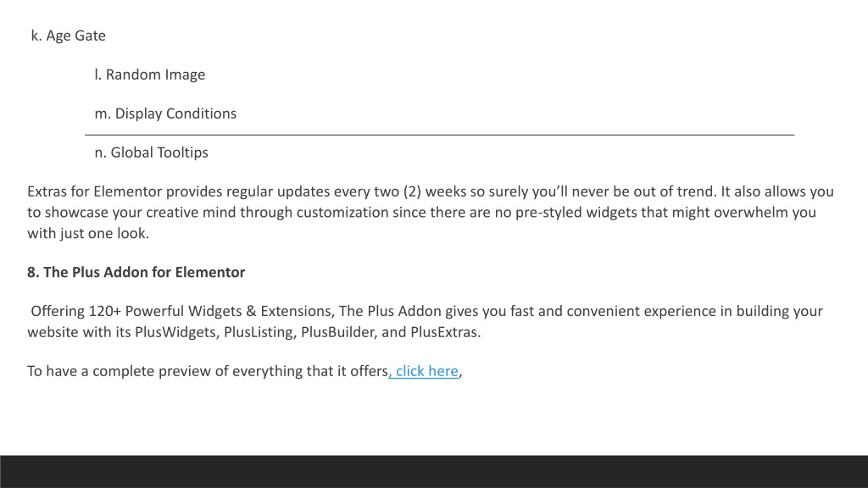Click the 'k. Age Gate' list item
The width and height of the screenshot is (868, 488).
[x=68, y=36]
